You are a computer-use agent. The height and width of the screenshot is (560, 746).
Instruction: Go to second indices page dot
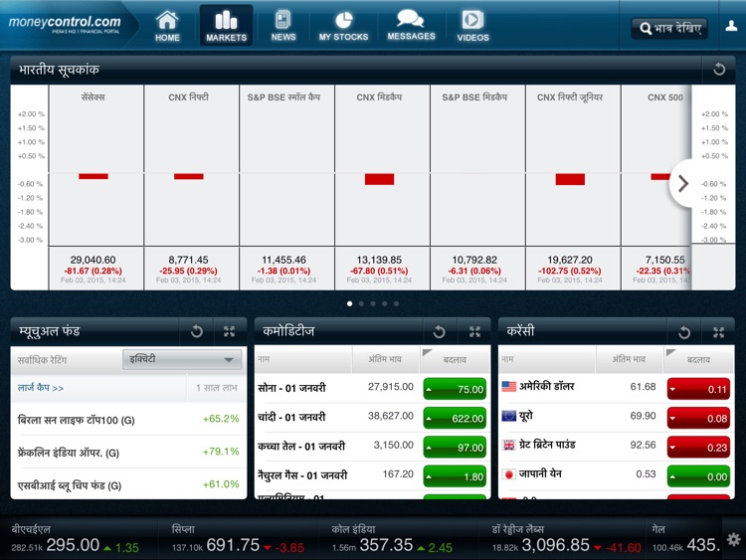click(x=362, y=303)
